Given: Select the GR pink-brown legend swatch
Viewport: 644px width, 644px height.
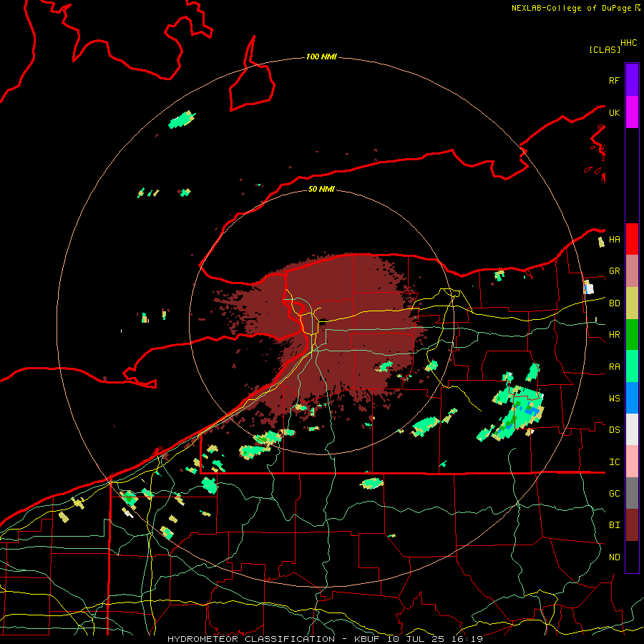Looking at the screenshot, I should point(632,271).
